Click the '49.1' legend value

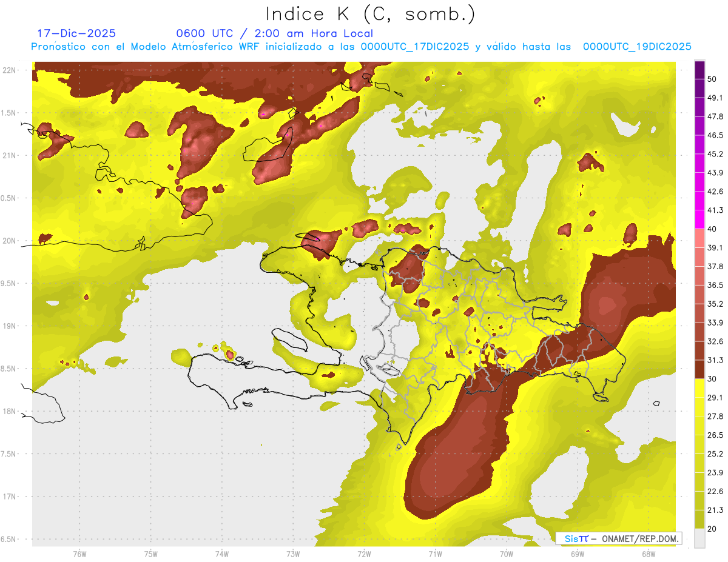[x=715, y=98]
